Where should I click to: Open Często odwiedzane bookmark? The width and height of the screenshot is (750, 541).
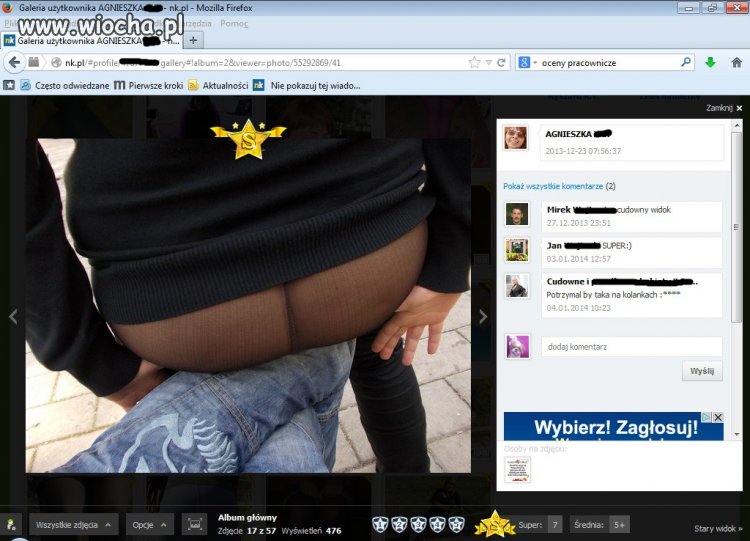[65, 86]
